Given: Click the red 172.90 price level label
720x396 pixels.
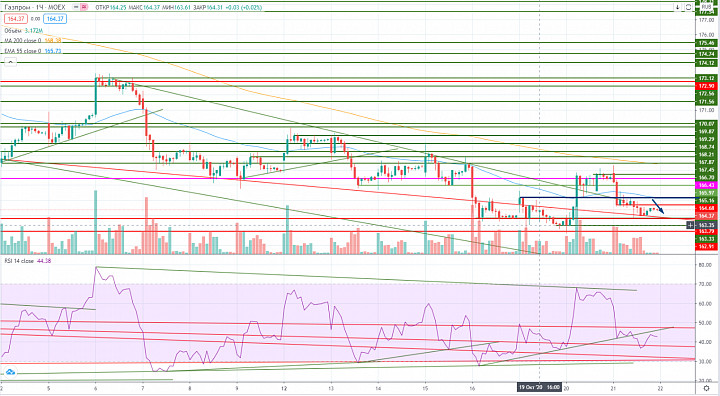Looking at the screenshot, I should [x=706, y=86].
